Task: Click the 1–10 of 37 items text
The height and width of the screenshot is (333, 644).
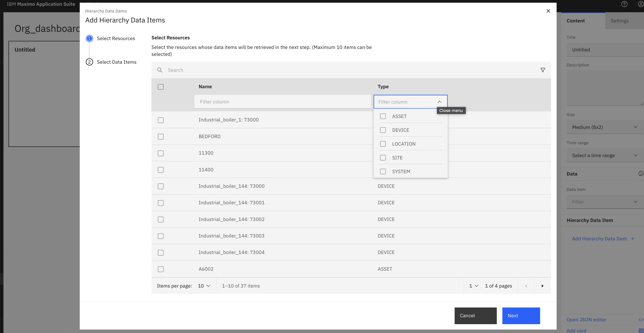Action: pyautogui.click(x=241, y=286)
